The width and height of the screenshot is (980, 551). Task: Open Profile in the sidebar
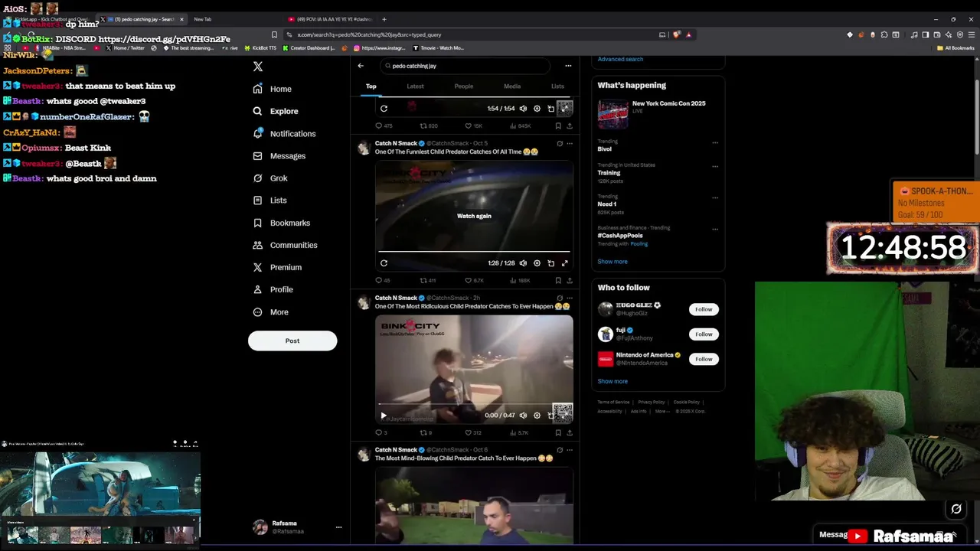273,289
